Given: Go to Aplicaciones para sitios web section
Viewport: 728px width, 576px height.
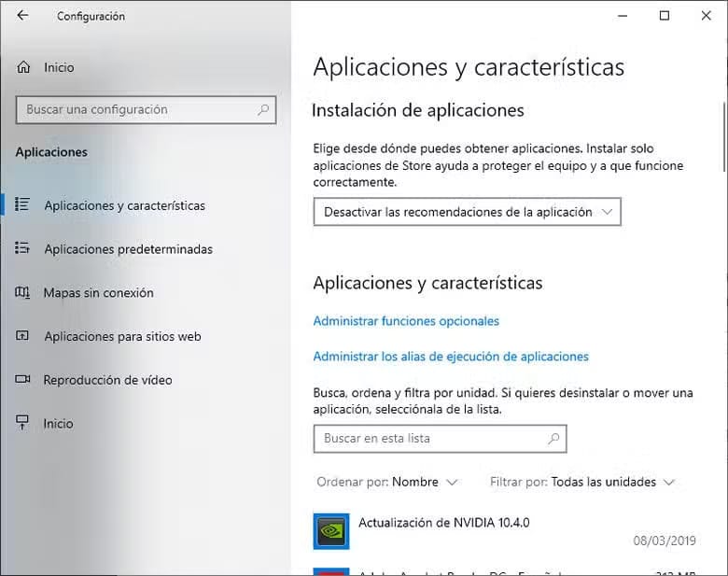Looking at the screenshot, I should click(x=122, y=336).
